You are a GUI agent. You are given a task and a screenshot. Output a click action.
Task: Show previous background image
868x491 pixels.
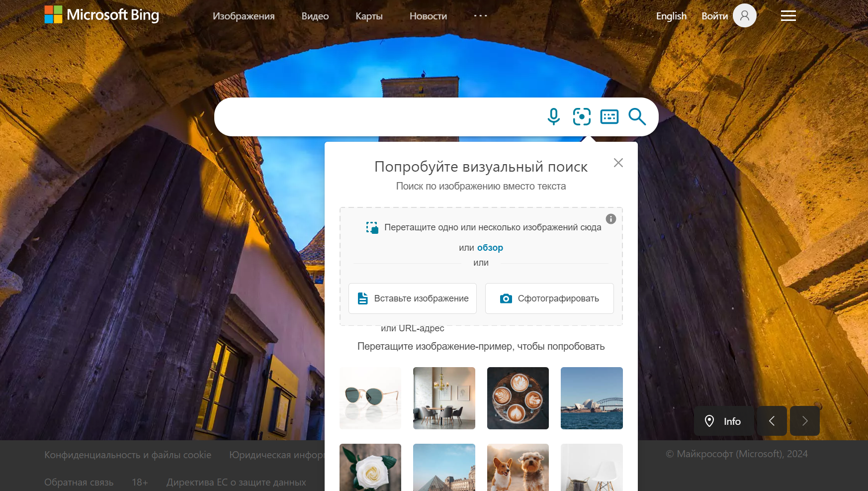(x=772, y=421)
